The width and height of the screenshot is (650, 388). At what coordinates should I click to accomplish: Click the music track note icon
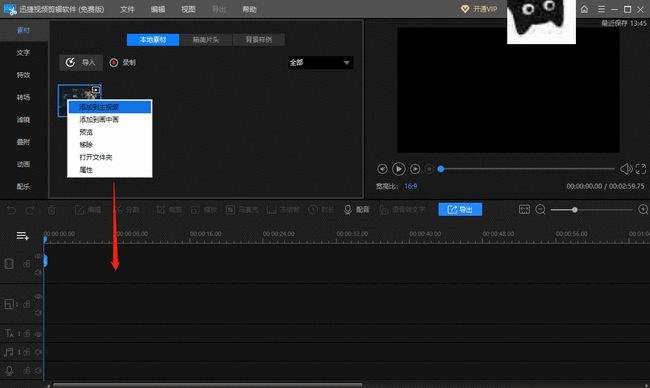(8, 352)
